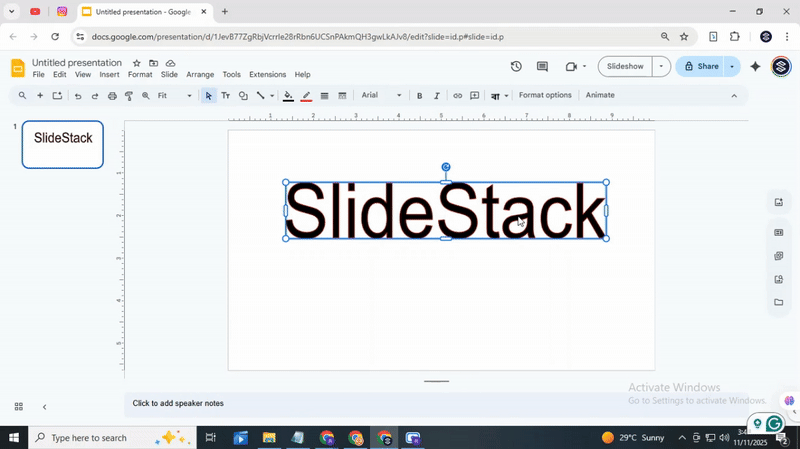
Task: Expand the Slideshow options arrow
Action: (x=660, y=67)
